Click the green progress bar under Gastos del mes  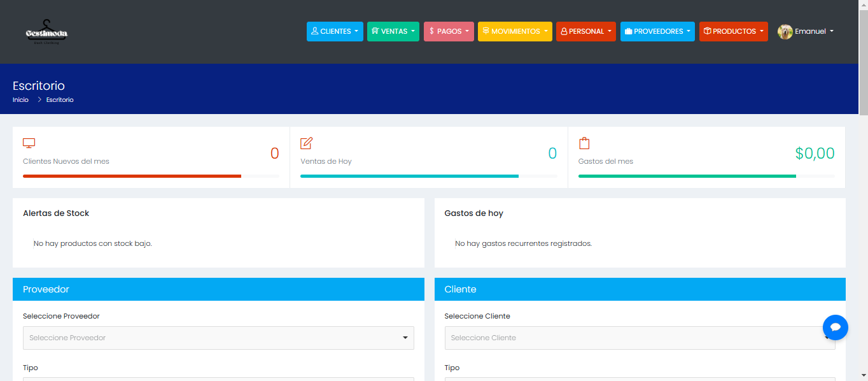tap(687, 176)
